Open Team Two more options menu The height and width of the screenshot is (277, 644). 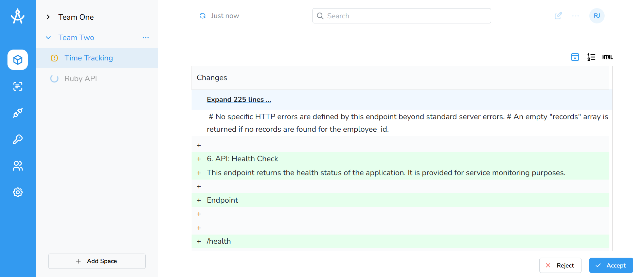pos(146,38)
